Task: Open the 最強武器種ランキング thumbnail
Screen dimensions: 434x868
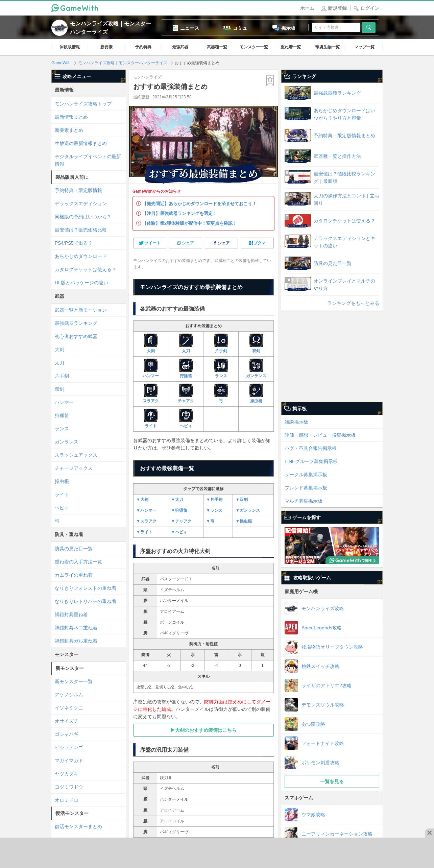Action: tap(298, 93)
